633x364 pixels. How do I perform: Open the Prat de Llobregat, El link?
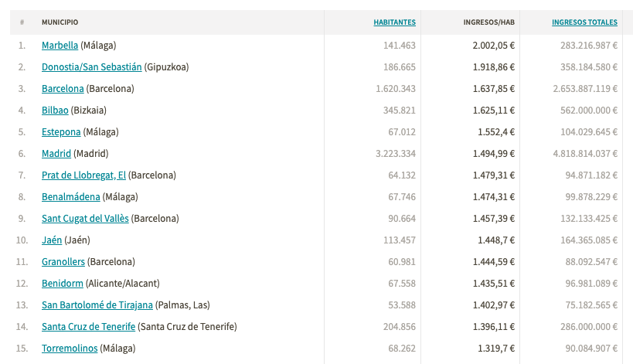pyautogui.click(x=83, y=175)
